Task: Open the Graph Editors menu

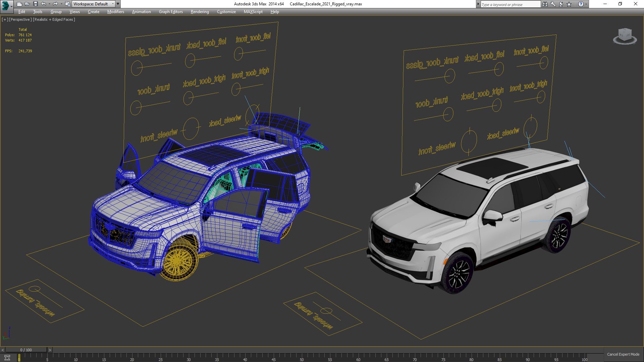Action: coord(171,12)
